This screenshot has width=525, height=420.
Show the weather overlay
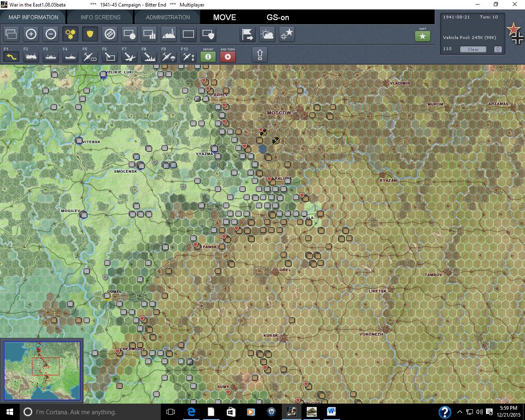[x=267, y=34]
